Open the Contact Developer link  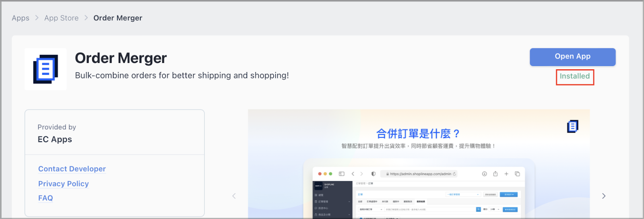(x=72, y=169)
